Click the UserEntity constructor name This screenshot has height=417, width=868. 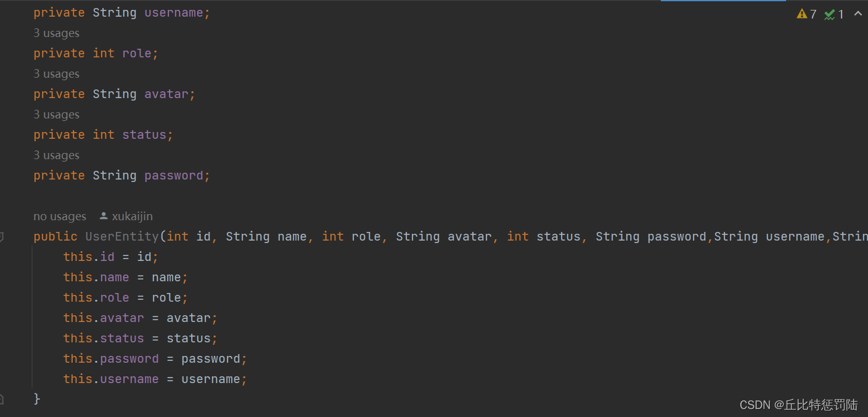click(x=122, y=236)
